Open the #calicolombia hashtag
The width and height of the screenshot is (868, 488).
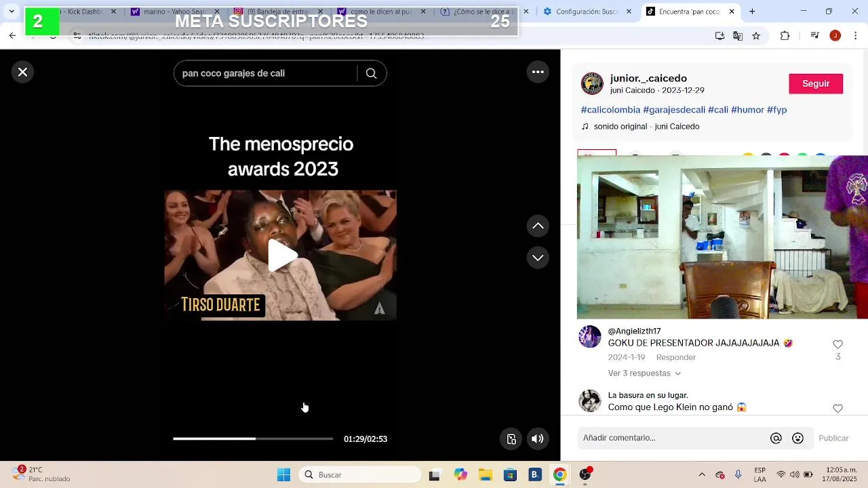(x=610, y=110)
